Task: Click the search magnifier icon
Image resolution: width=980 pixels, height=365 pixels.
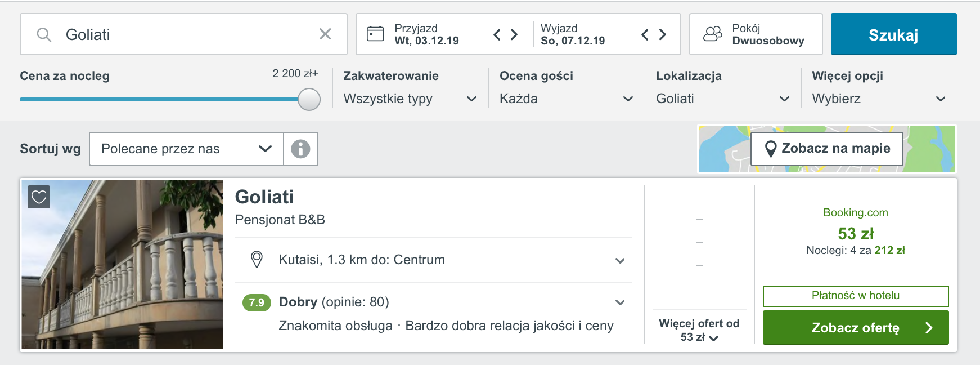Action: (x=44, y=35)
